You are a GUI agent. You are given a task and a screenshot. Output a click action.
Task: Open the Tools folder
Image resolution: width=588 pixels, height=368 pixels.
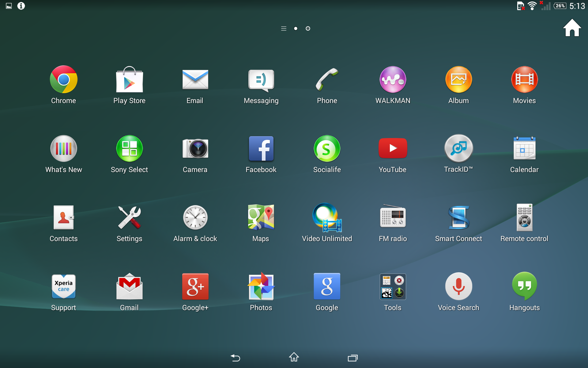tap(393, 287)
